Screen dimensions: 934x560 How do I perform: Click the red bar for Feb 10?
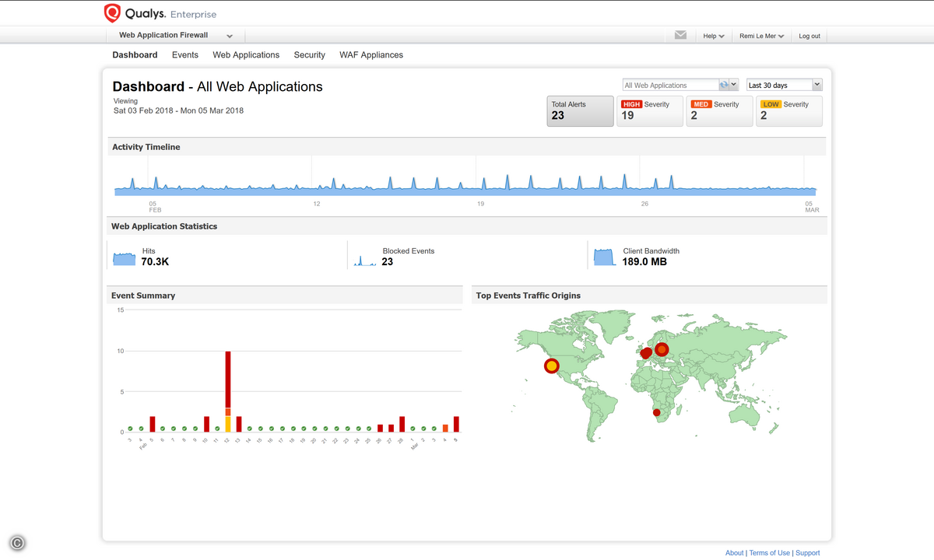coord(206,424)
